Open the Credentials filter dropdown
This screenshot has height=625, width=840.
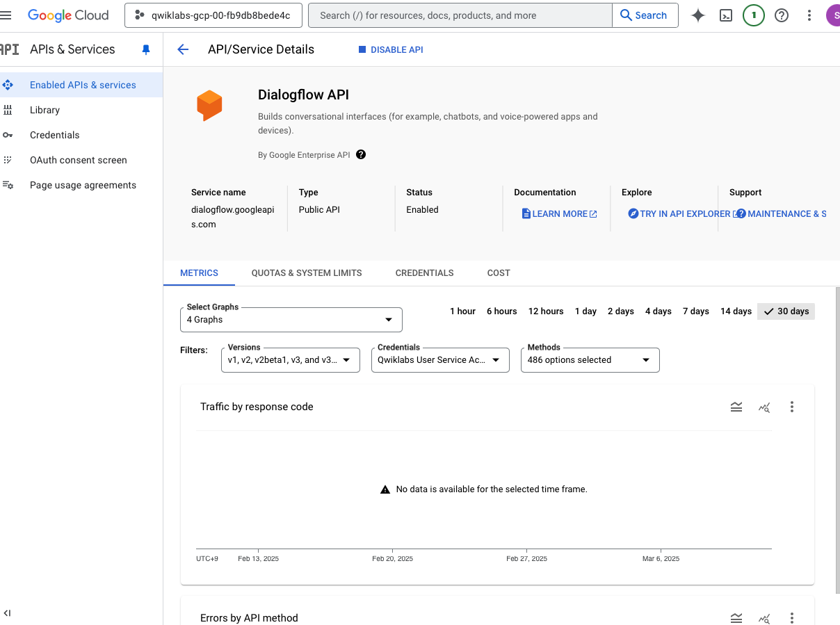click(440, 360)
